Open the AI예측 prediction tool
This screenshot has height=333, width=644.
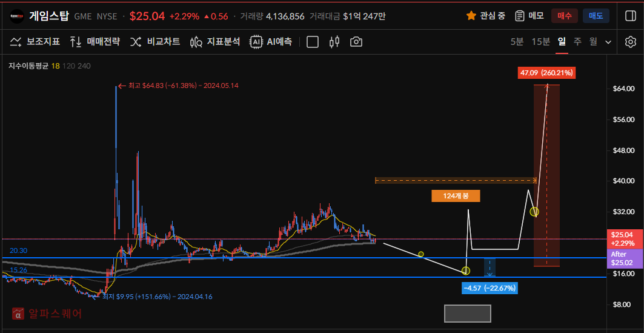point(271,41)
